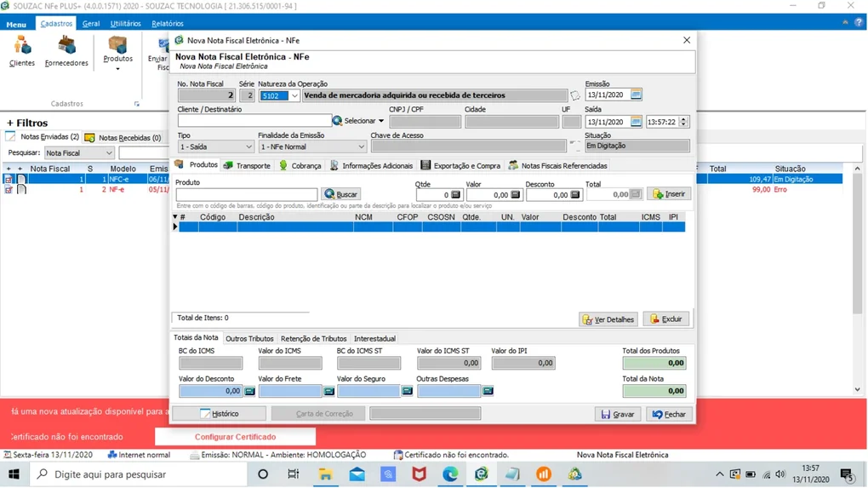Click the Excluir button
Screen dimensions: 868x488
(666, 319)
